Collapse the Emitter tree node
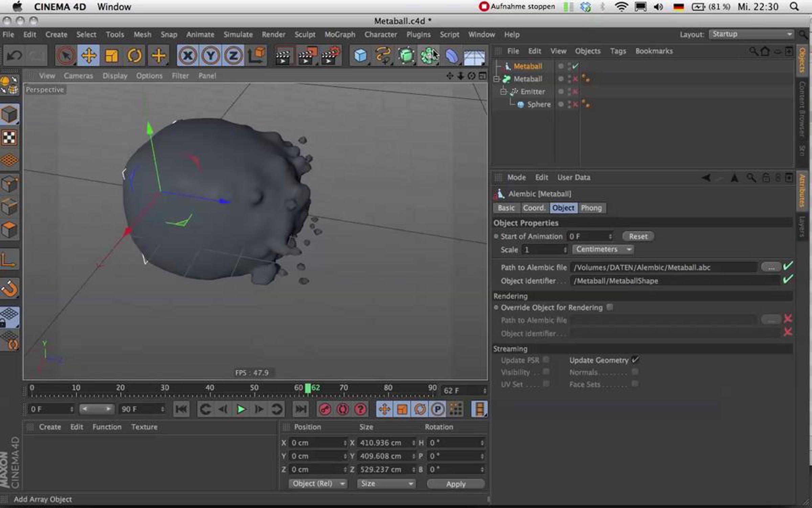Image resolution: width=812 pixels, height=508 pixels. click(503, 91)
